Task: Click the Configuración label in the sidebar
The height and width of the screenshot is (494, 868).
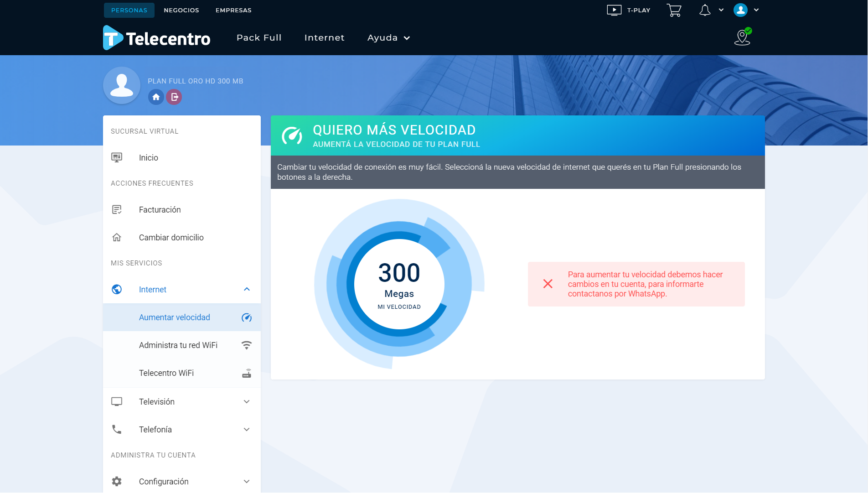Action: coord(164,482)
